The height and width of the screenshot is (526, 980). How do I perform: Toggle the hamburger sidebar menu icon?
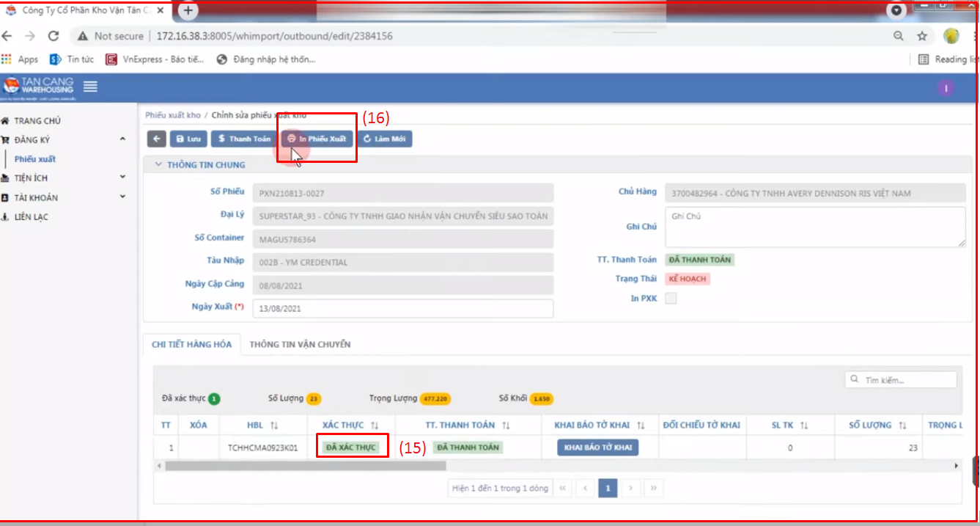pyautogui.click(x=90, y=87)
